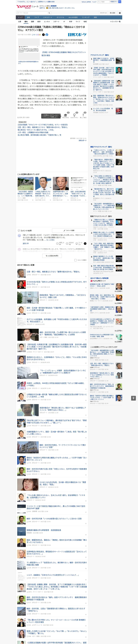The image size is (138, 644).
Task: Click the マイページ button
Action: pyautogui.click(x=103, y=13)
